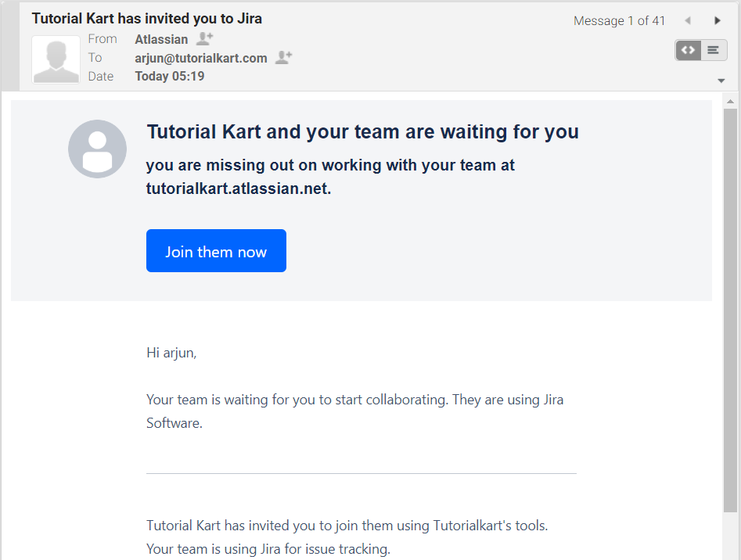Click the subject "Tutorial Kart has invited you to Jira"

click(146, 19)
